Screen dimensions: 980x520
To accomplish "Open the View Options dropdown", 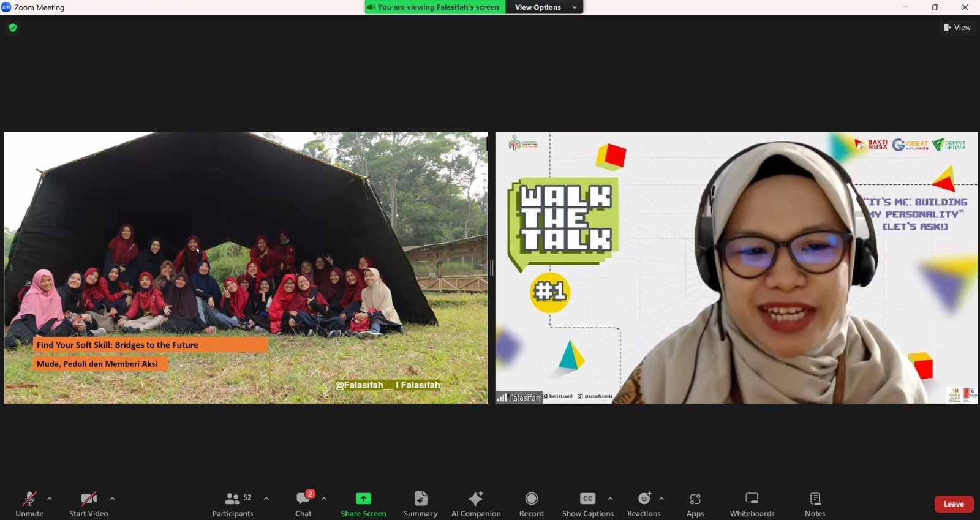I will 545,7.
